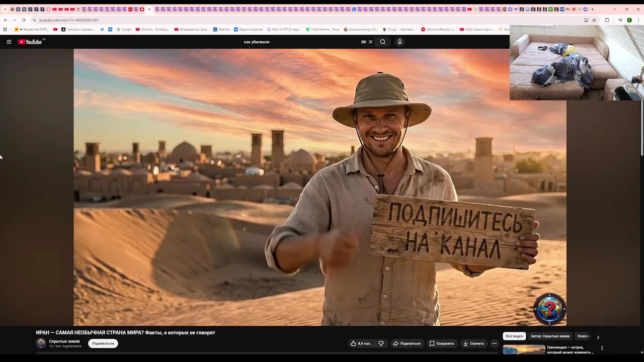Open the Гренландия — остров video title
Screen dimensions: 644x362
coord(571,349)
